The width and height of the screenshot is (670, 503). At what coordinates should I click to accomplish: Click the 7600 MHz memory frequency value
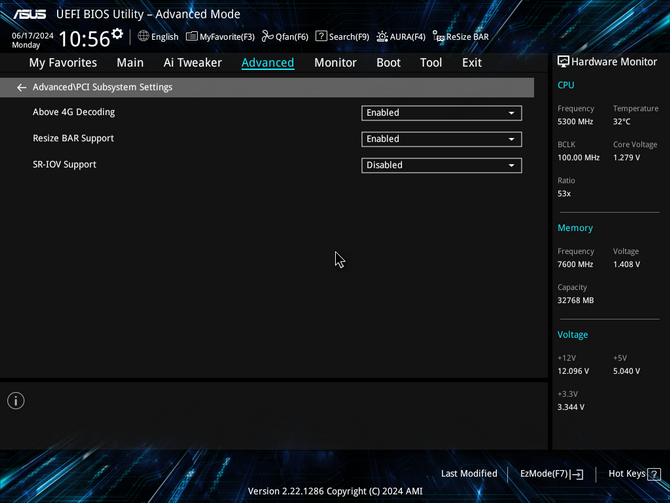tap(575, 264)
